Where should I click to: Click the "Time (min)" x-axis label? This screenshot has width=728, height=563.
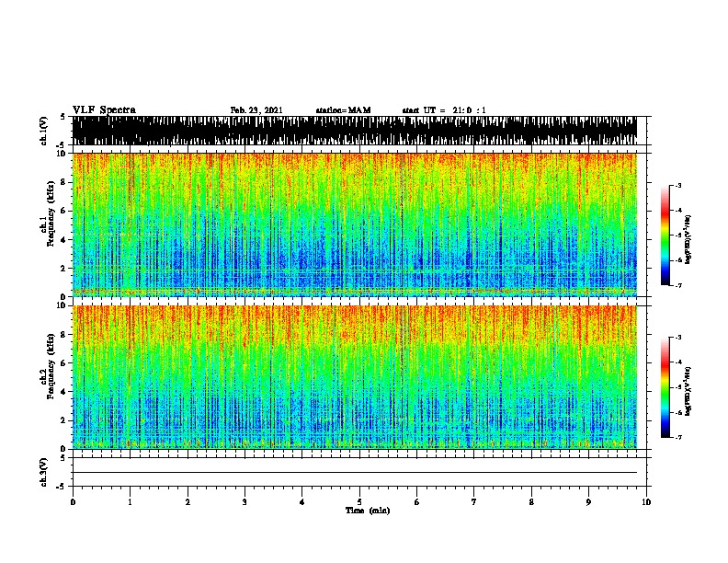pyautogui.click(x=368, y=511)
